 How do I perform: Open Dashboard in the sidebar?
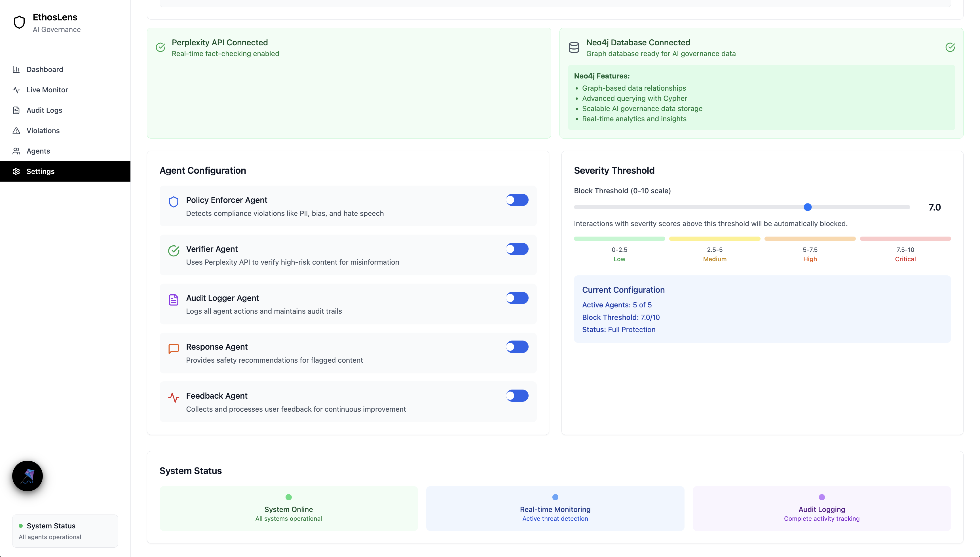point(45,69)
